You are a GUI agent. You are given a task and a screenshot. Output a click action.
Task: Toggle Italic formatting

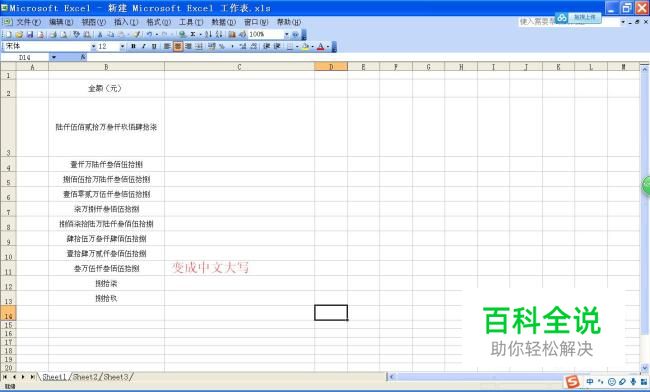point(144,46)
